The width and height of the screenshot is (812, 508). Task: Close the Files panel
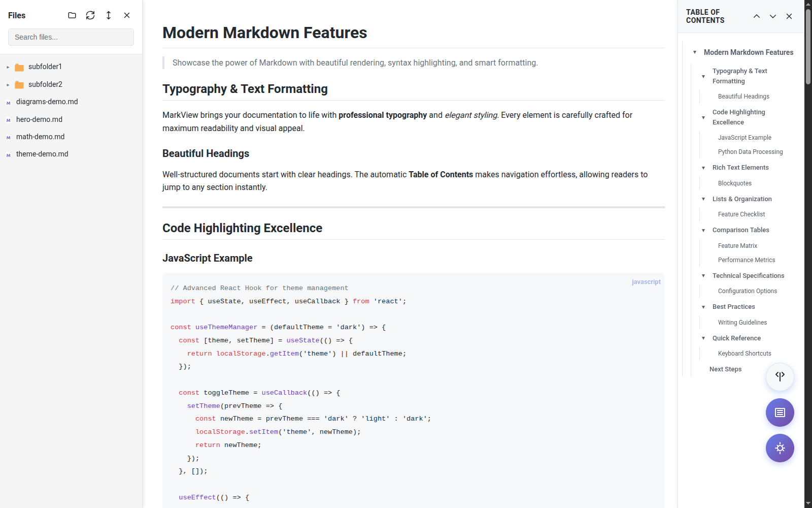click(x=127, y=15)
